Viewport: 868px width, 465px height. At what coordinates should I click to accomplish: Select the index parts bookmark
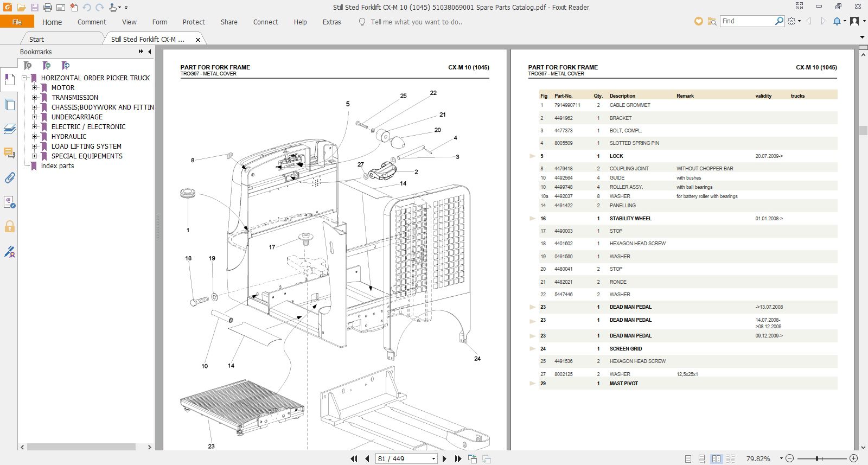coord(58,165)
